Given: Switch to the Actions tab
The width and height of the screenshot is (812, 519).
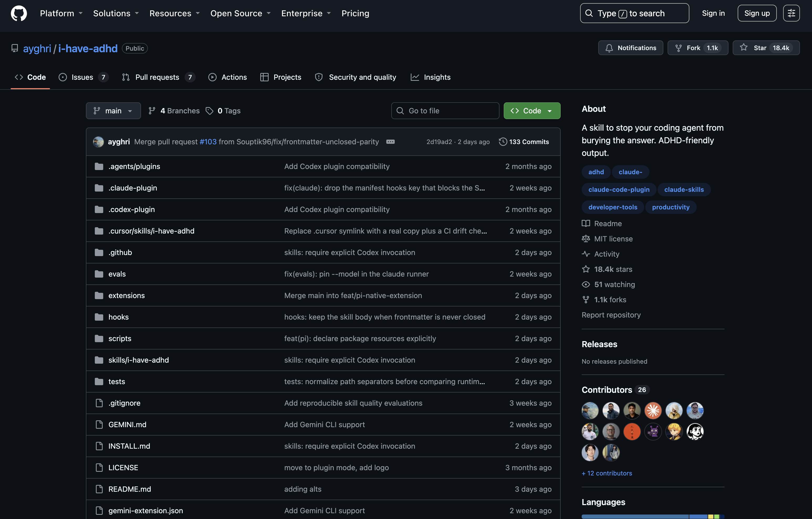Looking at the screenshot, I should [228, 77].
